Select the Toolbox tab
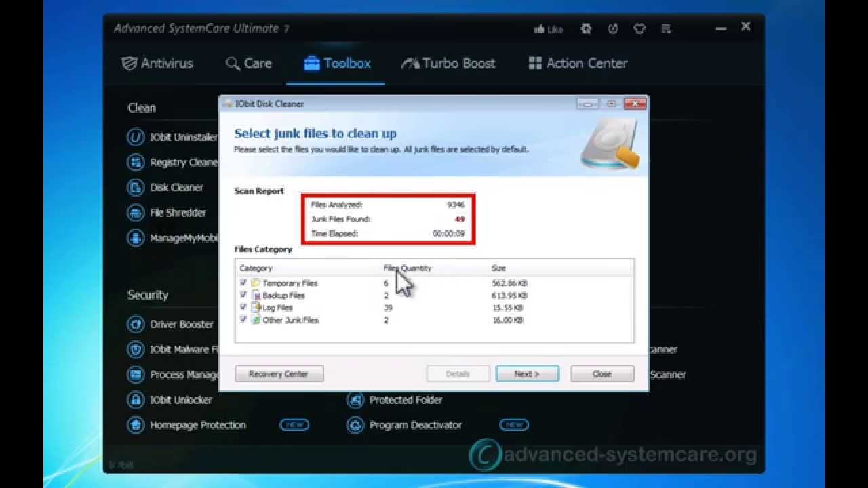This screenshot has width=868, height=488. 337,64
